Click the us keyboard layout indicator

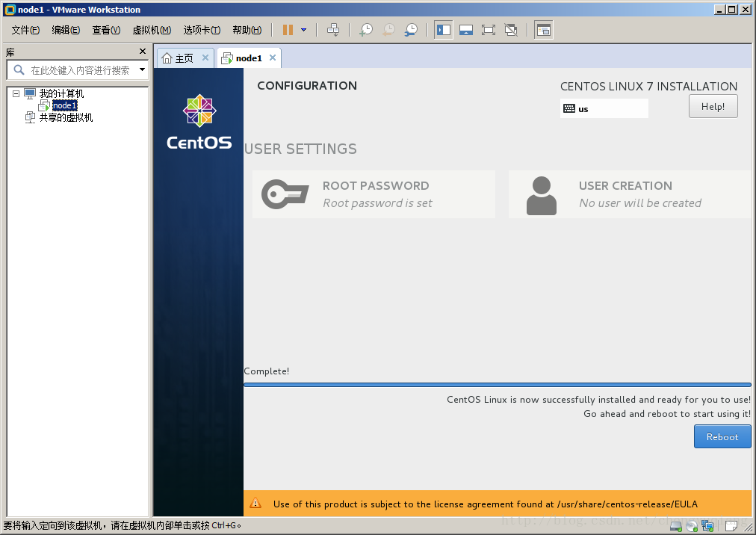(x=604, y=108)
